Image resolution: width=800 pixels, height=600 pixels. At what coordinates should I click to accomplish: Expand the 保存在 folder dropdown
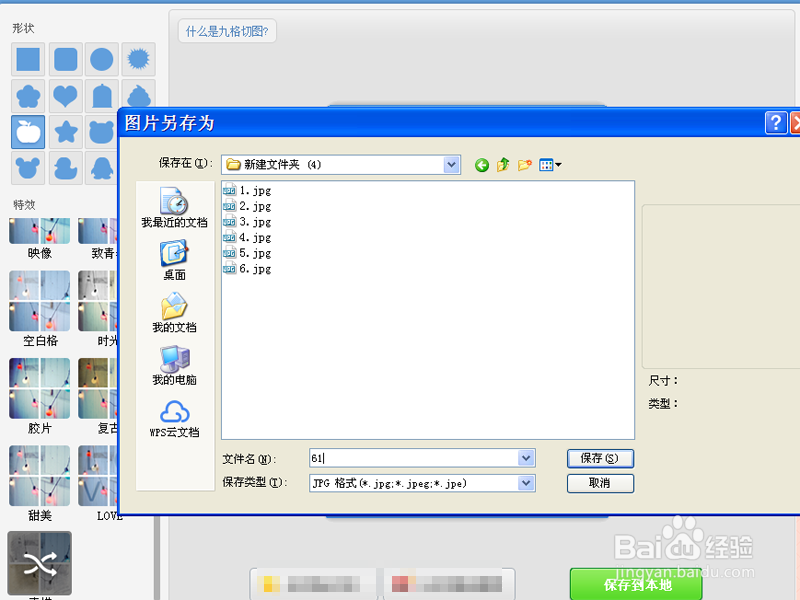point(451,165)
